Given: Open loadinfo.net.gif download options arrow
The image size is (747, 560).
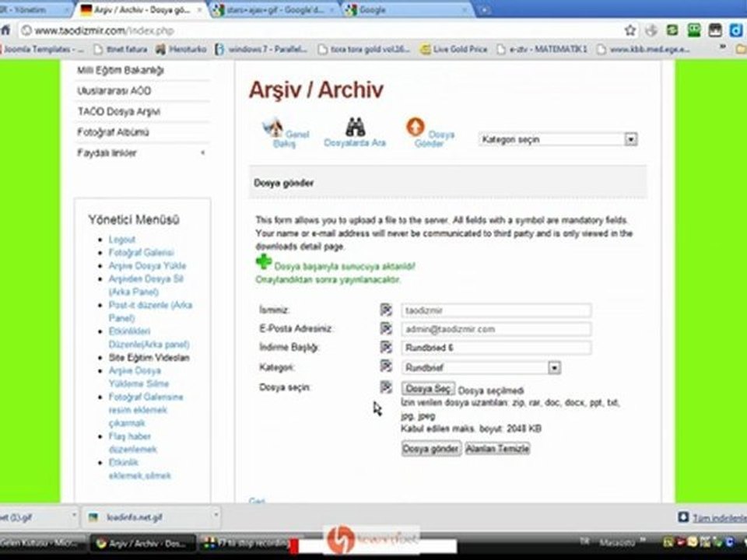Looking at the screenshot, I should (216, 515).
